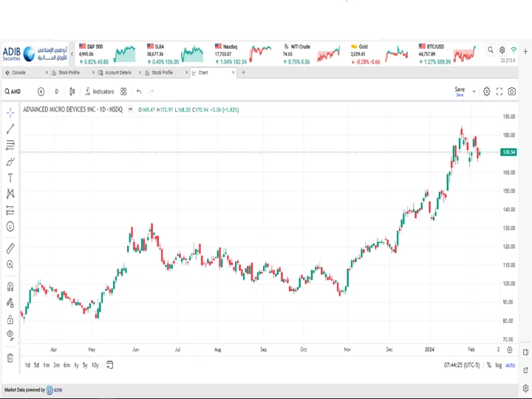Open the ruler measure tool
The height and width of the screenshot is (399, 532).
tap(10, 248)
